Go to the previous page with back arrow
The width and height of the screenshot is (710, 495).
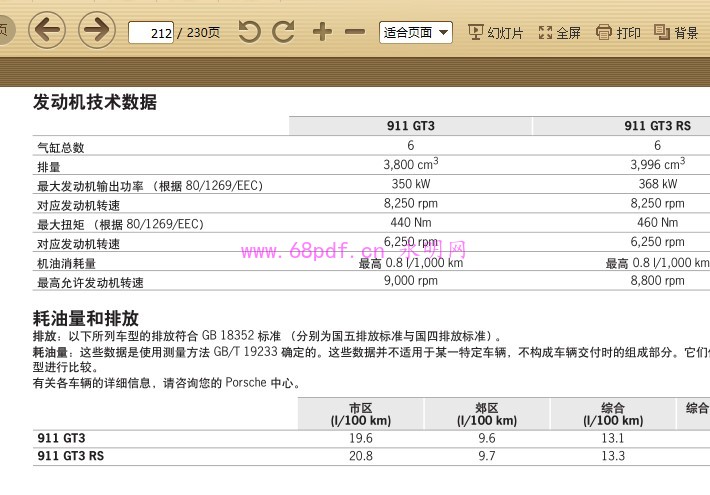coord(47,30)
